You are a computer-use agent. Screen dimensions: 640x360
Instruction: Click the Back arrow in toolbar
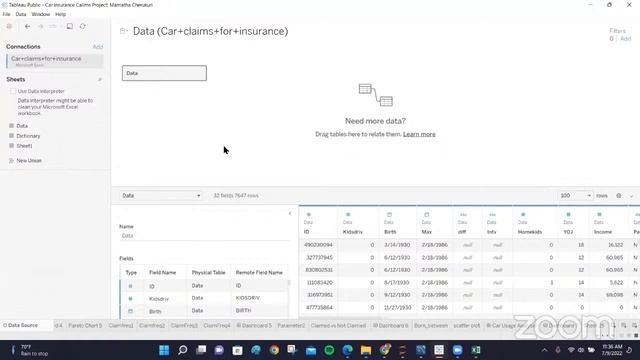tap(28, 26)
